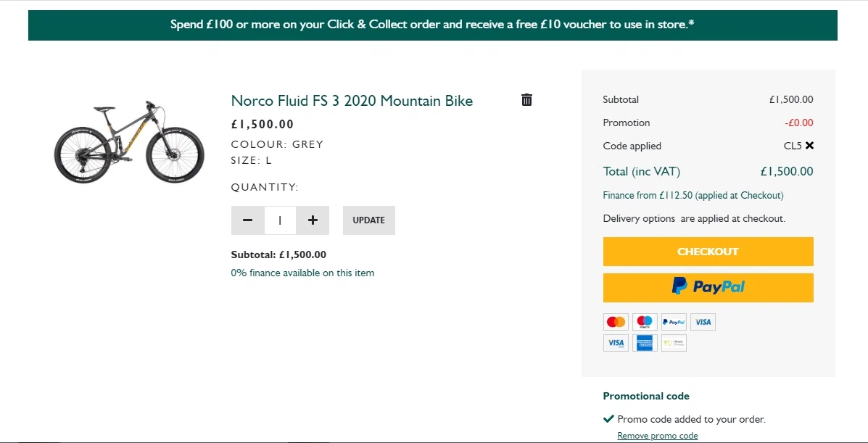Click the quantity input field
Screen dimensions: 868x443
click(280, 220)
